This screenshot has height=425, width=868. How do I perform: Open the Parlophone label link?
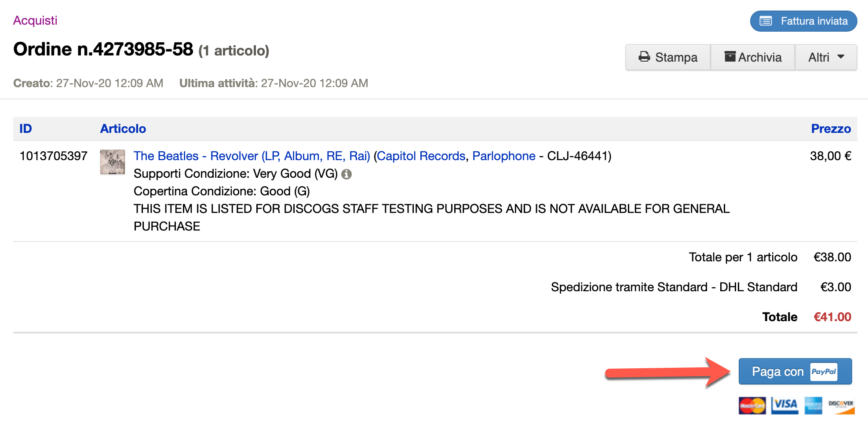pyautogui.click(x=503, y=156)
